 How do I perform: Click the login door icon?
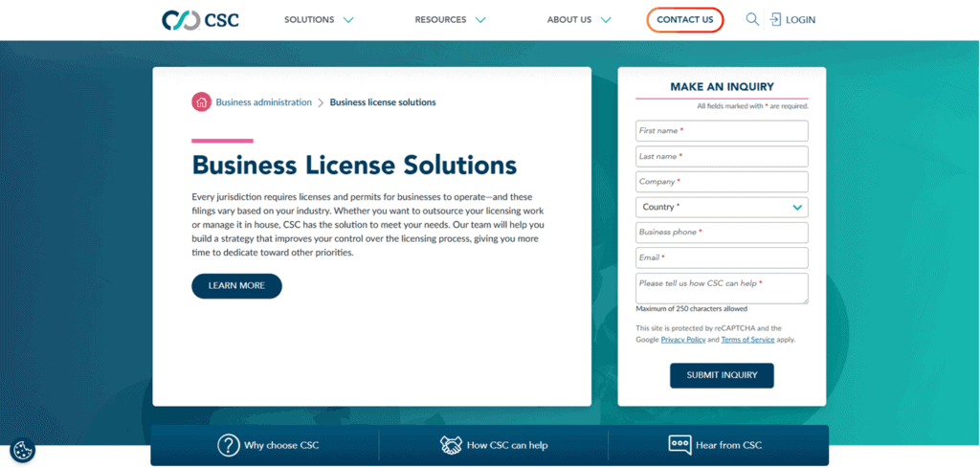coord(775,19)
